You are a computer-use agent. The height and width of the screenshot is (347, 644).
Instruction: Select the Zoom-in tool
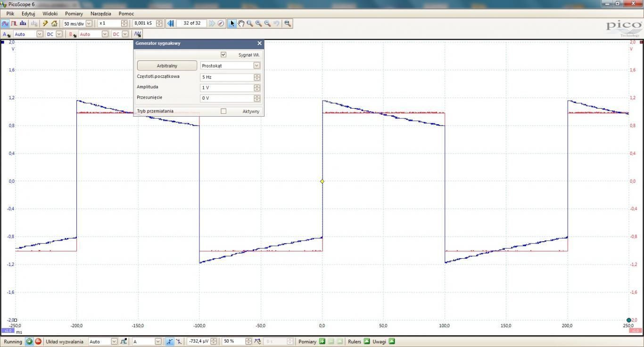(259, 23)
